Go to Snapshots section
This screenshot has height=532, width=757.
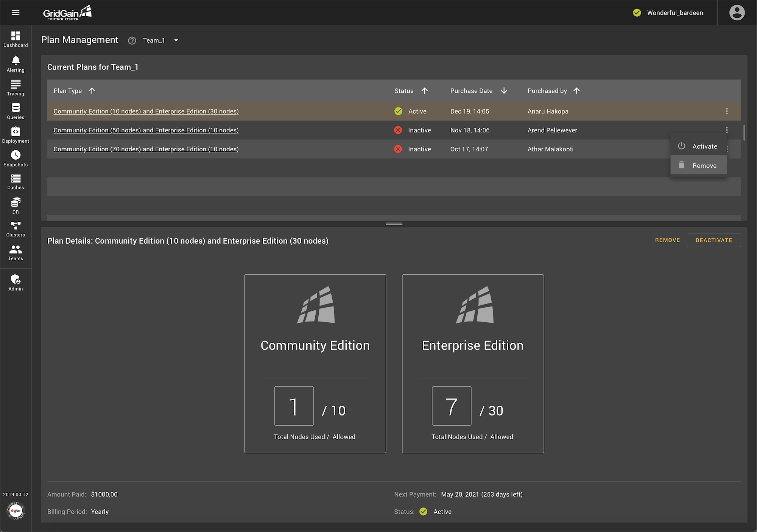point(16,159)
